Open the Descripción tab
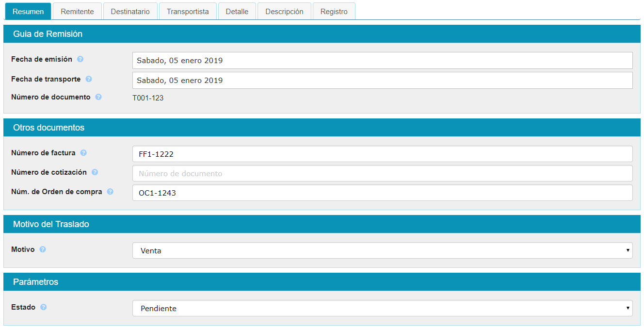The width and height of the screenshot is (644, 330). point(284,12)
